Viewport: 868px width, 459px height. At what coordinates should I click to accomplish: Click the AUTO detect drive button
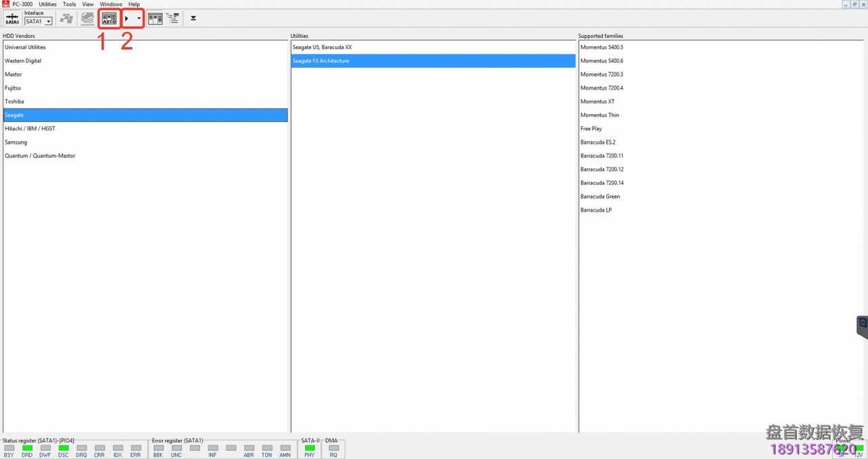(x=109, y=19)
